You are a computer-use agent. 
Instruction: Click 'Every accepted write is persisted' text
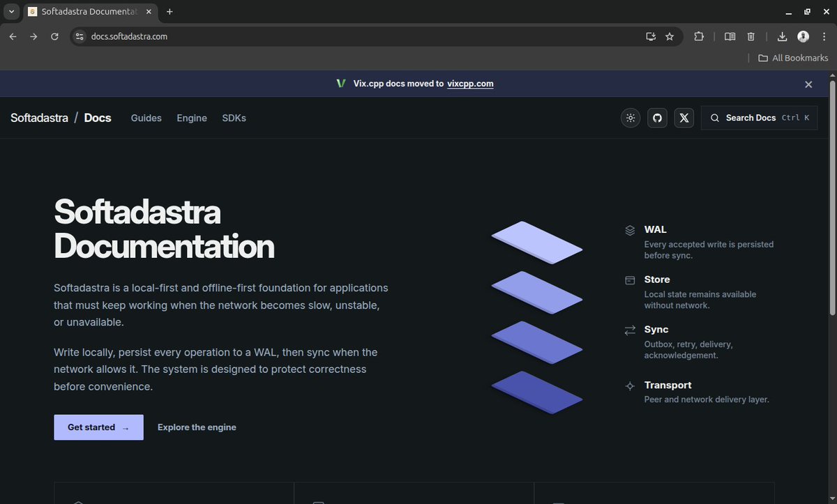pos(709,244)
